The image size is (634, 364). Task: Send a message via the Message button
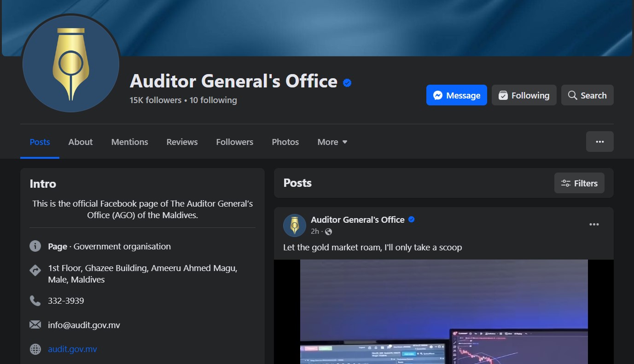click(456, 95)
